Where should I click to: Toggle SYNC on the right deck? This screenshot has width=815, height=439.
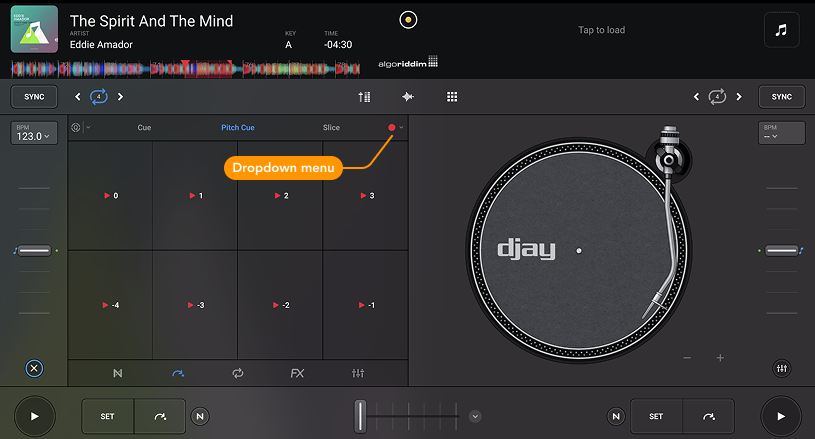781,97
